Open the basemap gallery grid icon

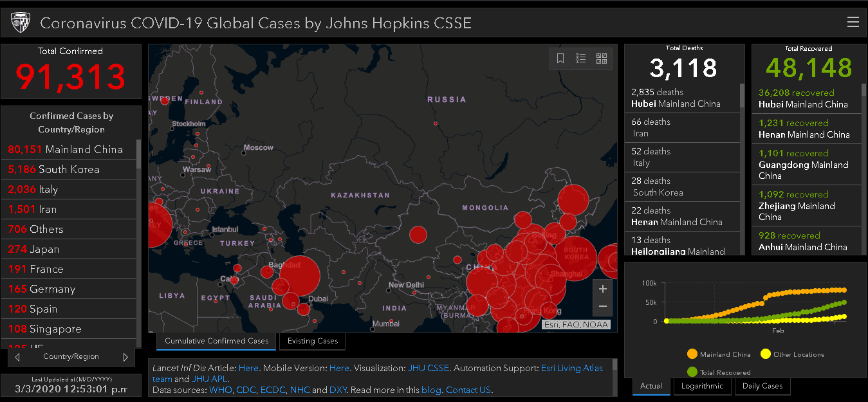[x=602, y=59]
